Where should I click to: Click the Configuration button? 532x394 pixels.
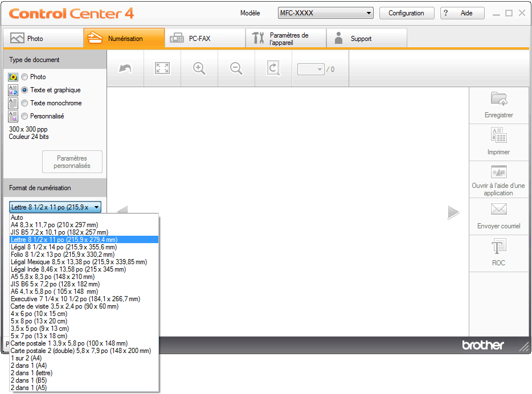click(407, 13)
